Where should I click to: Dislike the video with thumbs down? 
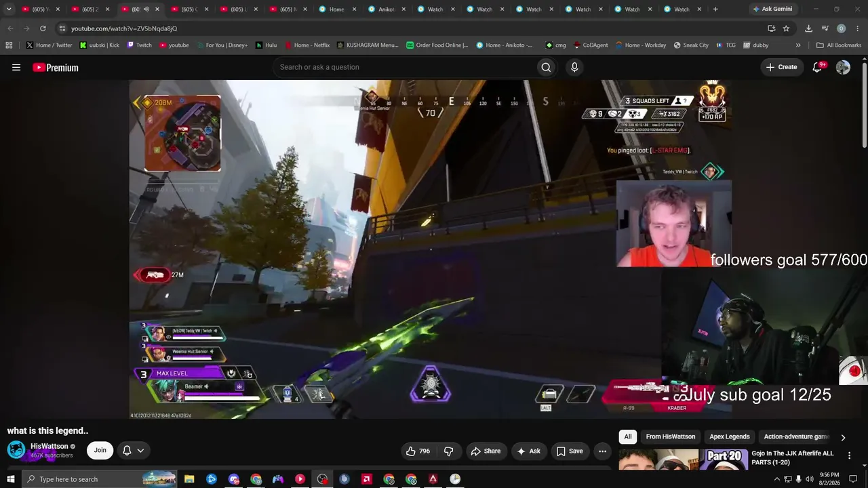click(x=448, y=451)
